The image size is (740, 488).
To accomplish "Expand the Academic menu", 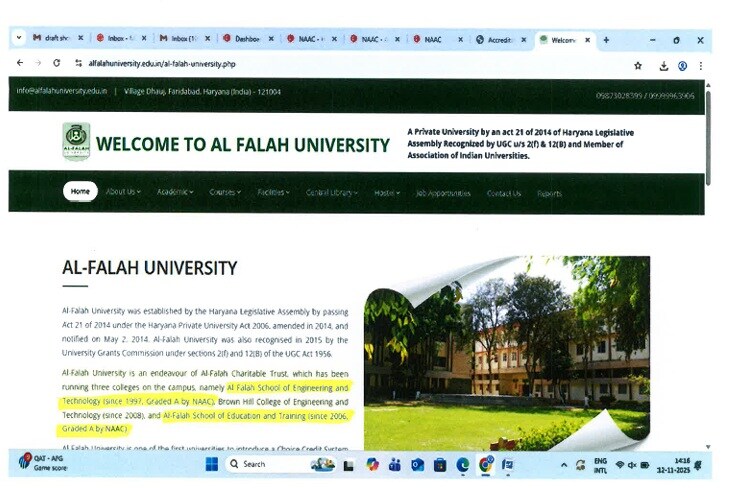I will [175, 192].
